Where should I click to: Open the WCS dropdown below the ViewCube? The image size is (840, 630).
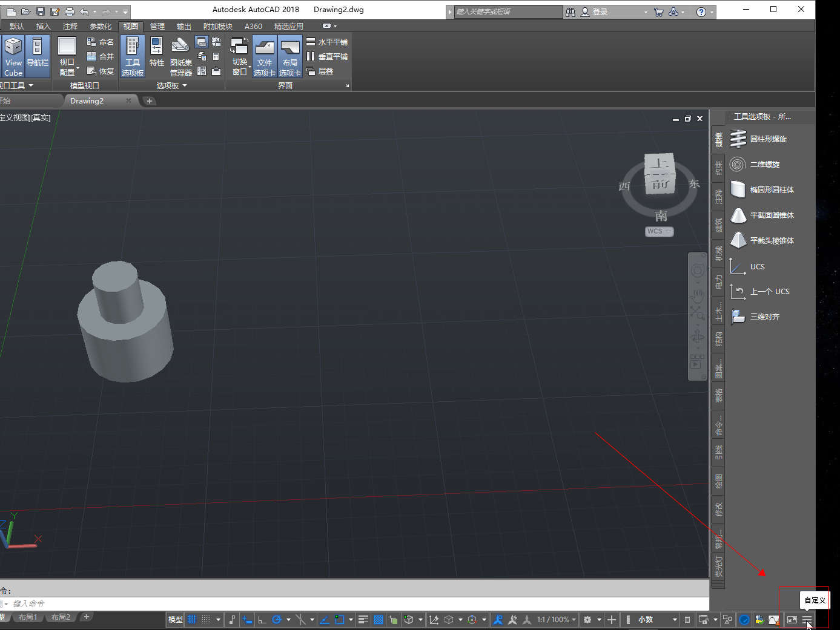pos(659,231)
